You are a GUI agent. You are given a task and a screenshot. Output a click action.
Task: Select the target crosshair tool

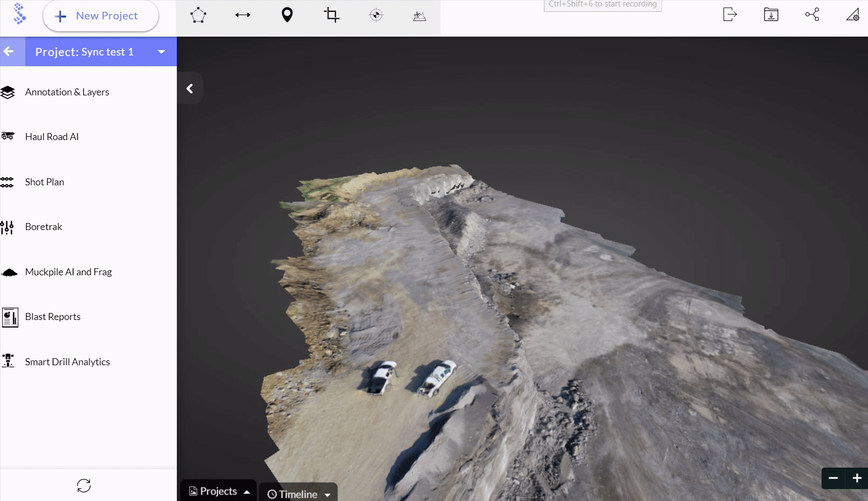click(x=376, y=15)
